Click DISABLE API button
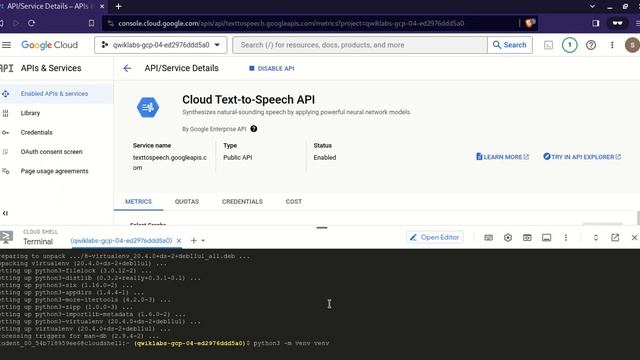 [x=272, y=69]
